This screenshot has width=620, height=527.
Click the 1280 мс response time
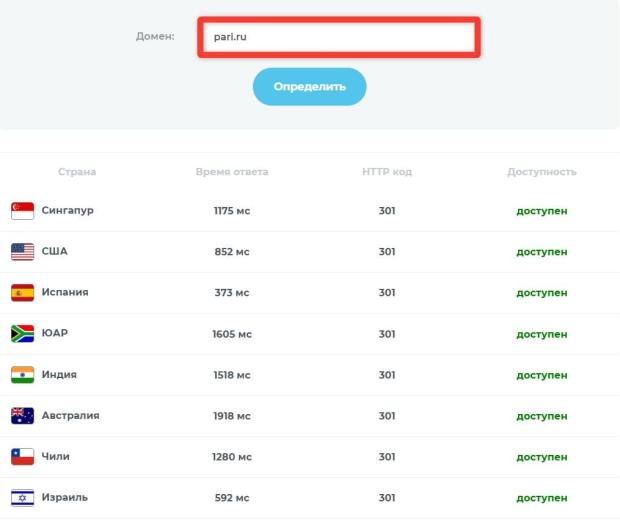[232, 457]
